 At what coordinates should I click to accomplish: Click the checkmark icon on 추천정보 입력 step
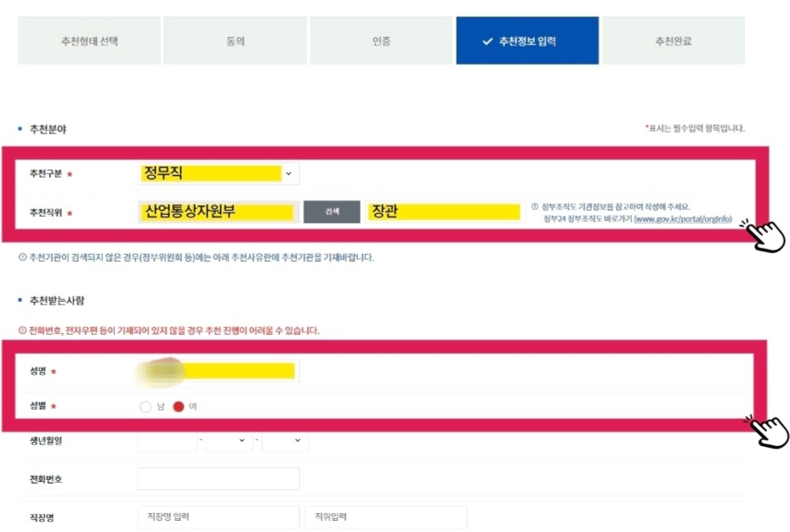point(487,42)
